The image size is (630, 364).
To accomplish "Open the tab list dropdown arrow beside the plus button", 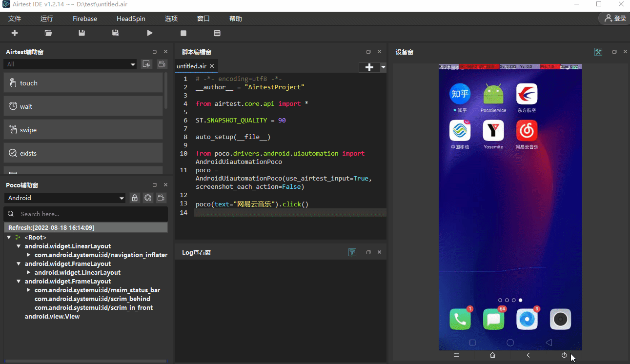I will coord(383,67).
